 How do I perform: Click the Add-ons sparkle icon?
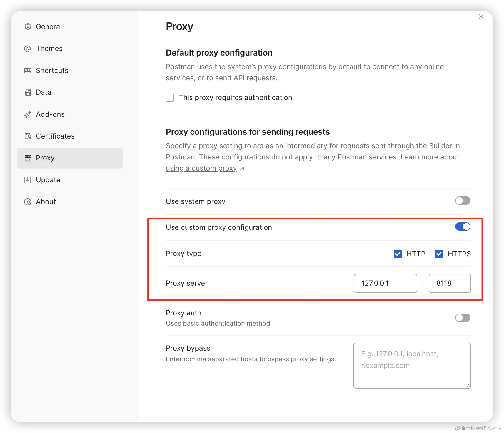pyautogui.click(x=28, y=114)
